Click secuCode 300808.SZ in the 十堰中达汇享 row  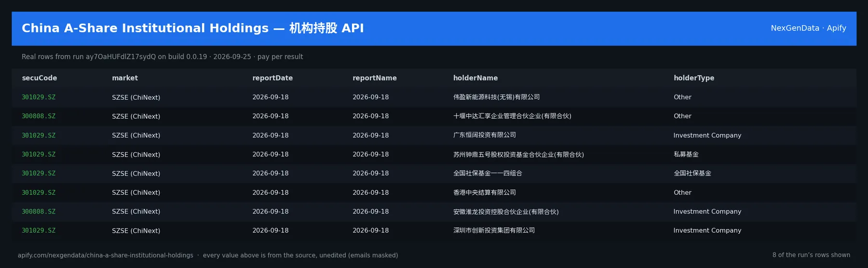pos(39,116)
